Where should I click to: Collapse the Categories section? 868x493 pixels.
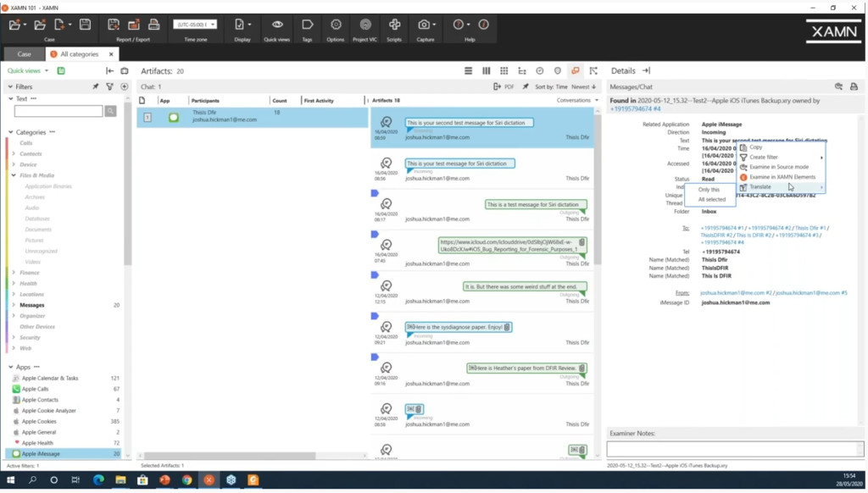click(x=10, y=132)
